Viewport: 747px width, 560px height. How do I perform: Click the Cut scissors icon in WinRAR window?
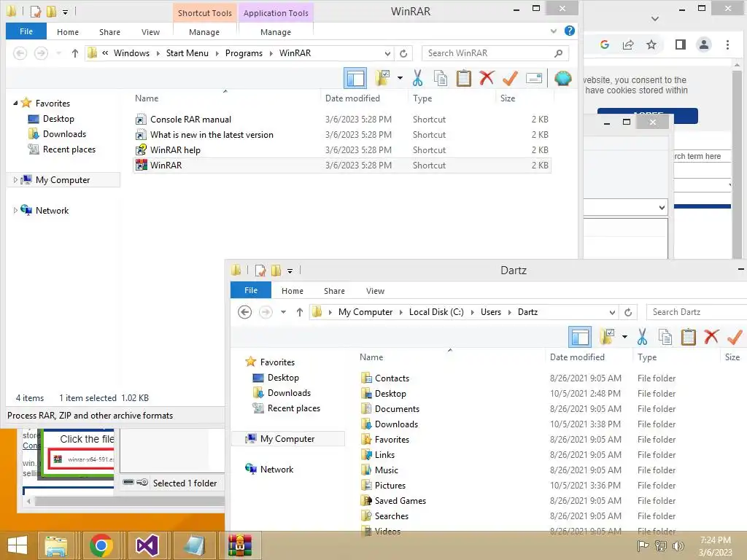(417, 78)
